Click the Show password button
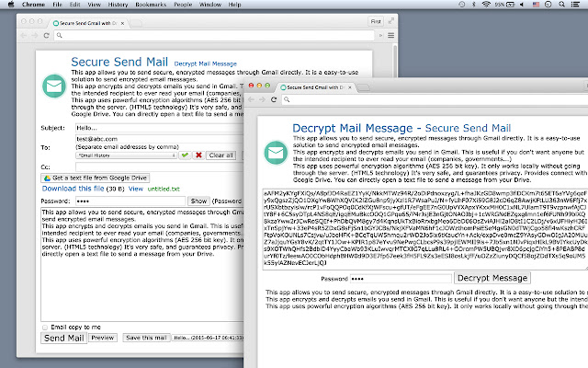The width and height of the screenshot is (588, 368). point(198,201)
